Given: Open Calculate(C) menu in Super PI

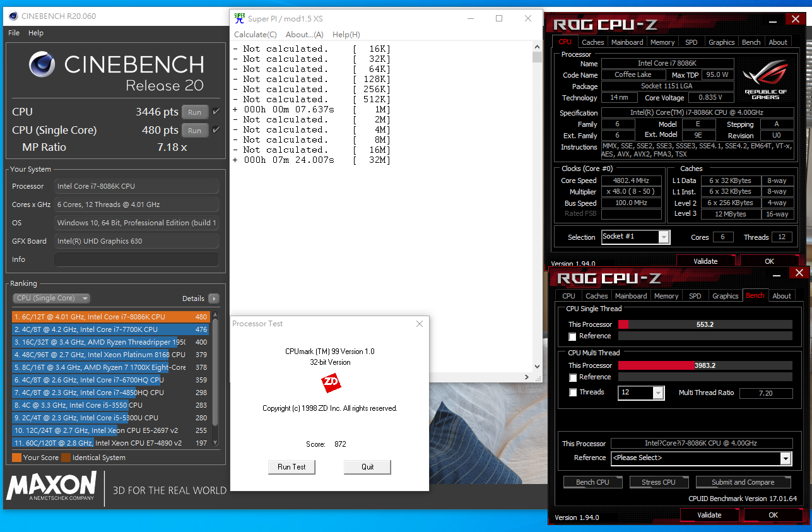Looking at the screenshot, I should coord(256,35).
